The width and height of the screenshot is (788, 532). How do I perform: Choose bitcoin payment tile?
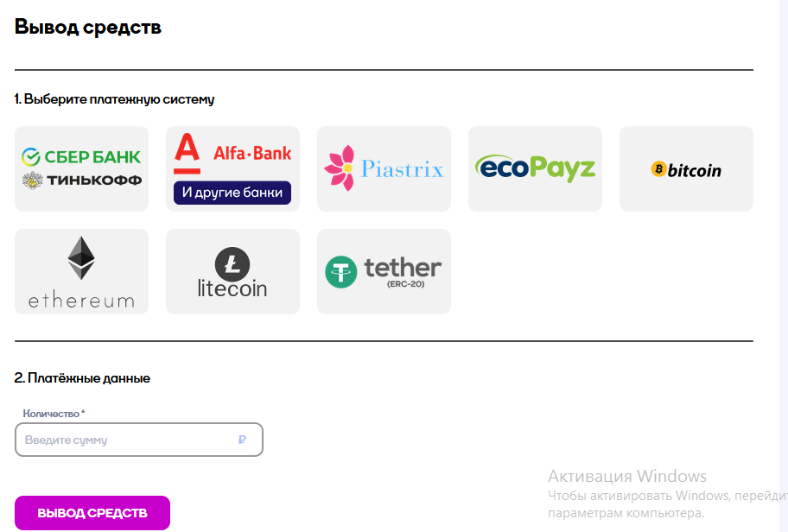point(687,168)
